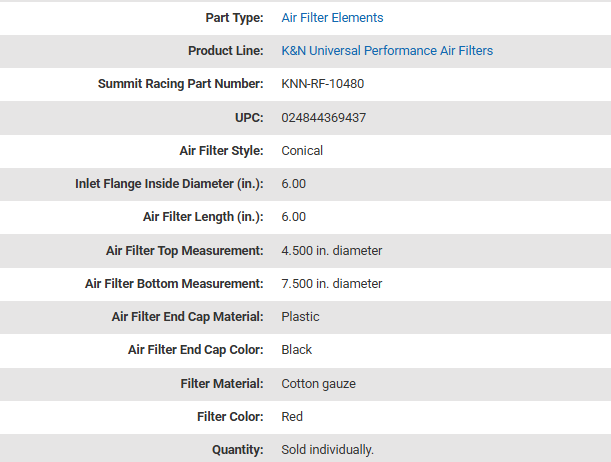
Task: Click the Air Filter Length label
Action: pos(203,217)
